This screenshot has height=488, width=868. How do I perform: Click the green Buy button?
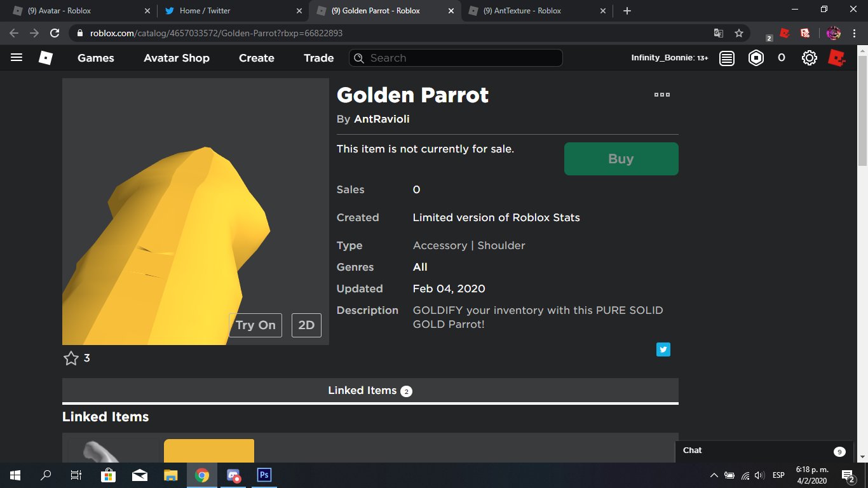click(621, 159)
